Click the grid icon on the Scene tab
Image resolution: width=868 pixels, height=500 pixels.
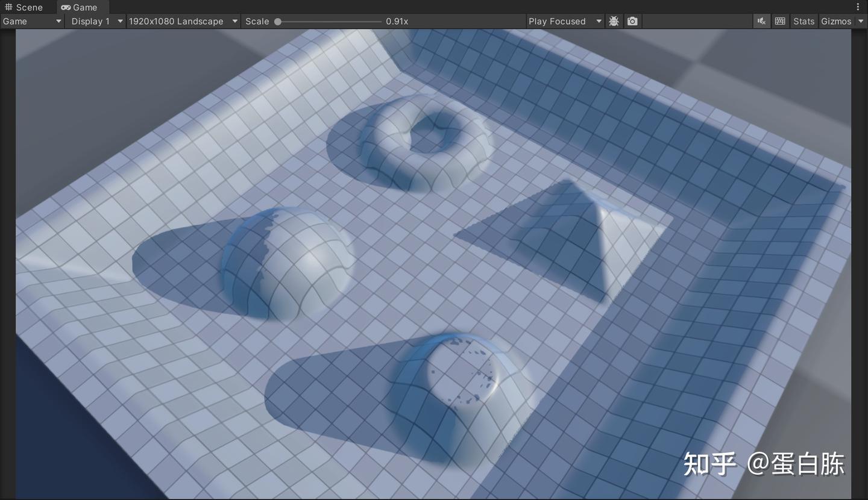click(x=9, y=7)
